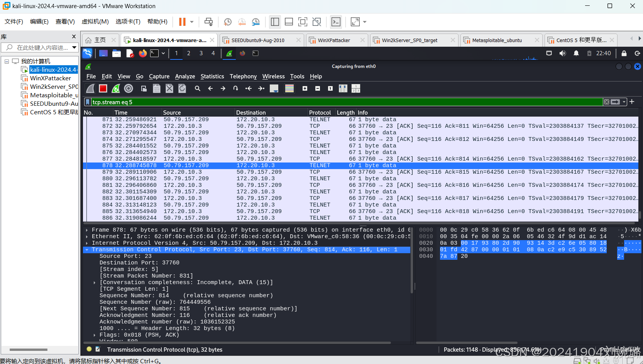Click Go to specified packet icon
This screenshot has height=364, width=643.
[x=236, y=89]
